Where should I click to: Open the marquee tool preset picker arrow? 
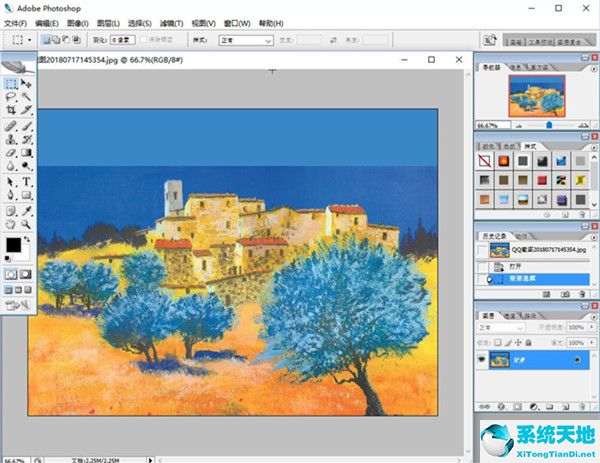click(29, 40)
